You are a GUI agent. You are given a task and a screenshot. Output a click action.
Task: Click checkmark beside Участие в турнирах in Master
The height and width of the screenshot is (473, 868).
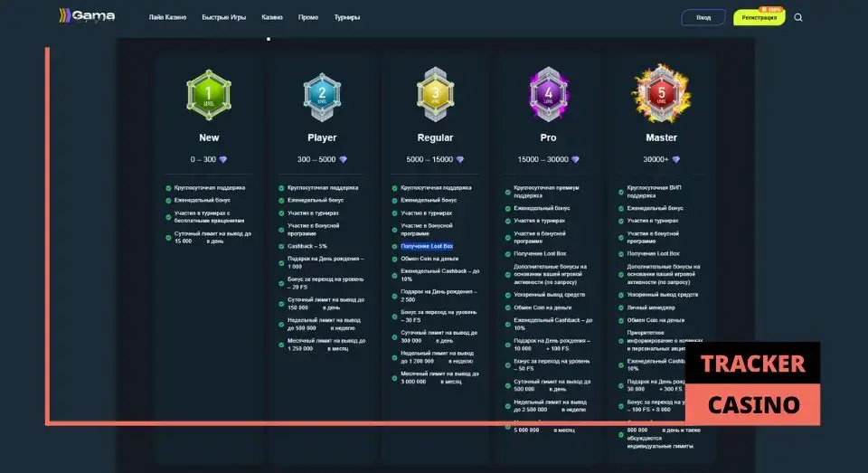click(x=620, y=221)
